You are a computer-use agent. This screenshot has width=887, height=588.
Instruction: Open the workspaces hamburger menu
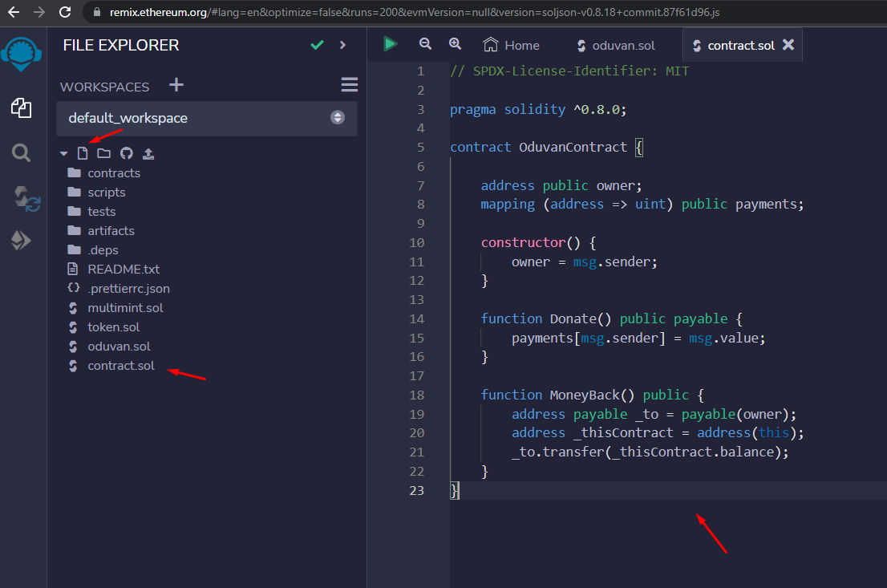[x=349, y=85]
